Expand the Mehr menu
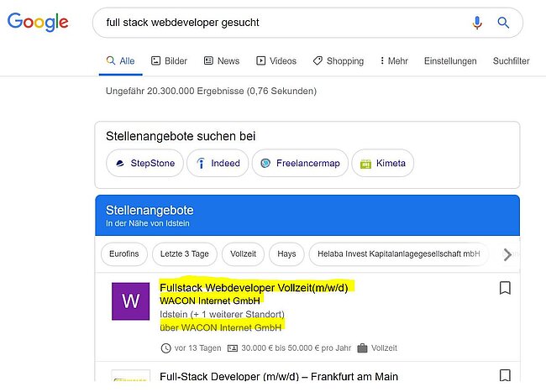 coord(394,61)
